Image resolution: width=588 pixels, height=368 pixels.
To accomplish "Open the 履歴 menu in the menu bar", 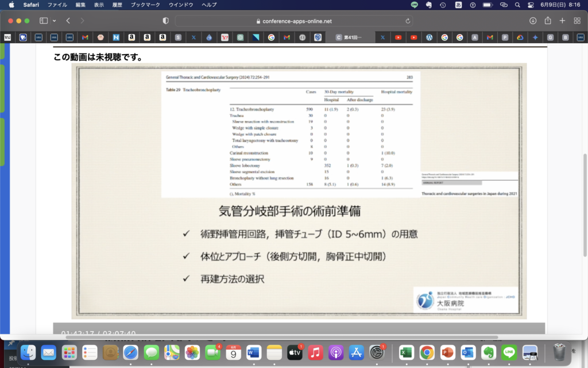I will pos(117,5).
